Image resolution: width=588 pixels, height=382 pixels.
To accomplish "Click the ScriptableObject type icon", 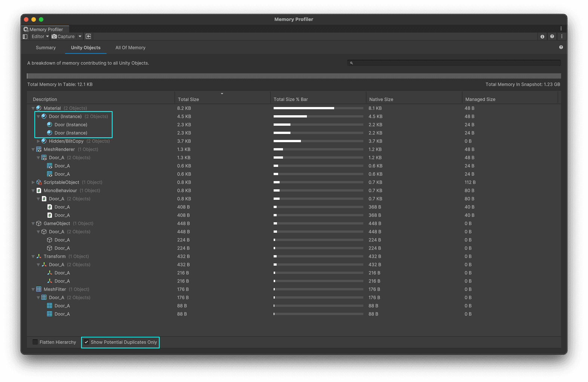I will (x=39, y=182).
